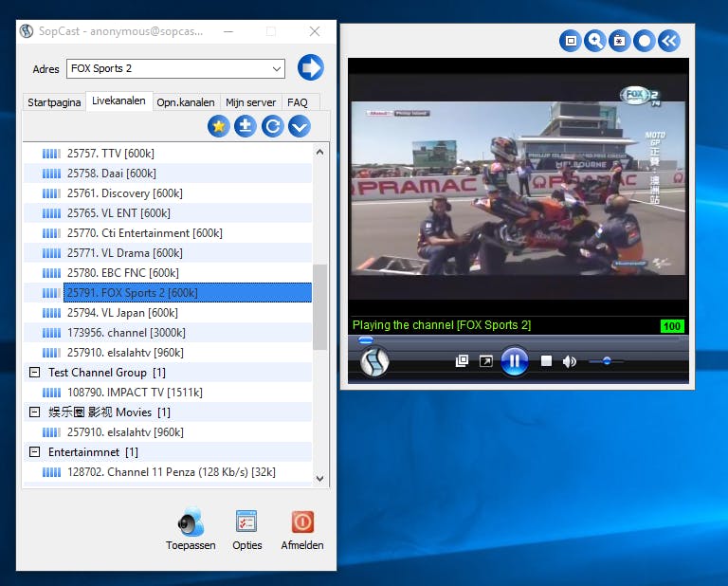Select channel 25758. Daai [600k]
Image resolution: width=728 pixels, height=586 pixels.
tap(168, 174)
